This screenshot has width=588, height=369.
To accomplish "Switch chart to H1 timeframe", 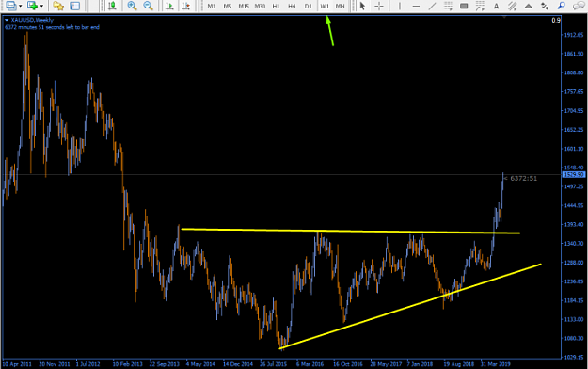I will tap(276, 6).
